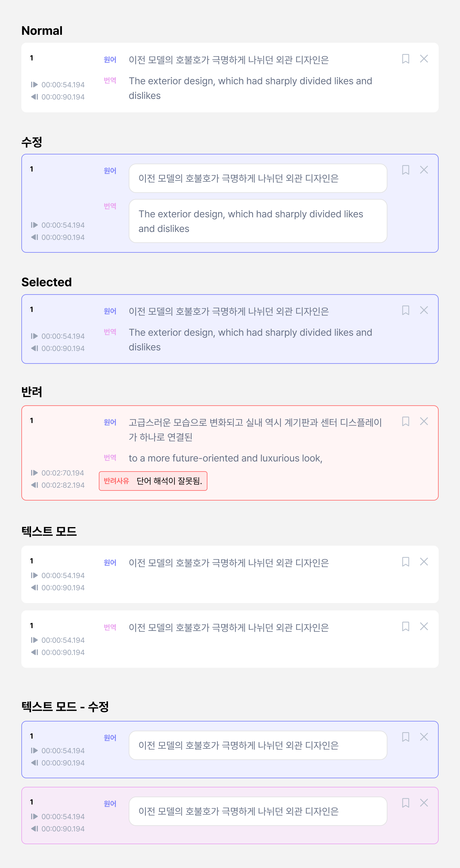Bookmark the Selected subtitle card

pos(405,310)
